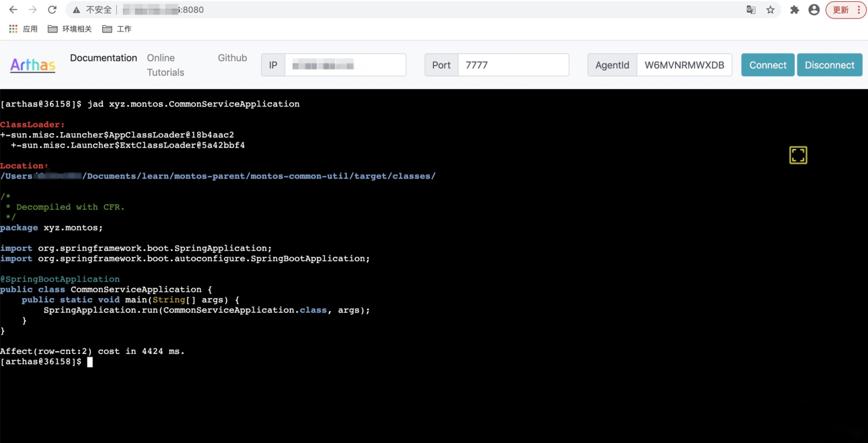Click the ExtClassLoader@5a42bbf4 line
Image resolution: width=868 pixels, height=443 pixels.
pyautogui.click(x=127, y=145)
